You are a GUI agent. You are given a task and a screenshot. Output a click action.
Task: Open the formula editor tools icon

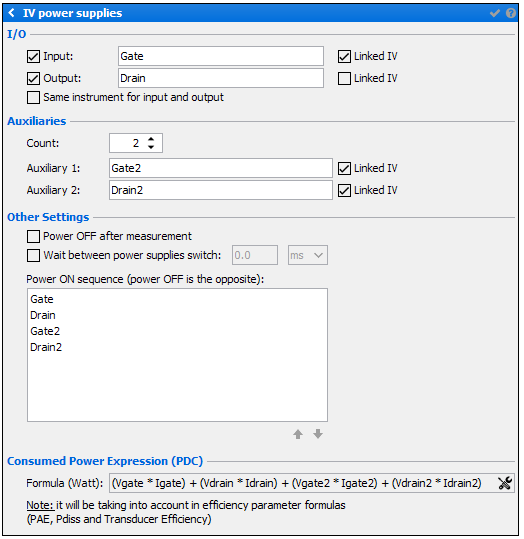coord(505,483)
